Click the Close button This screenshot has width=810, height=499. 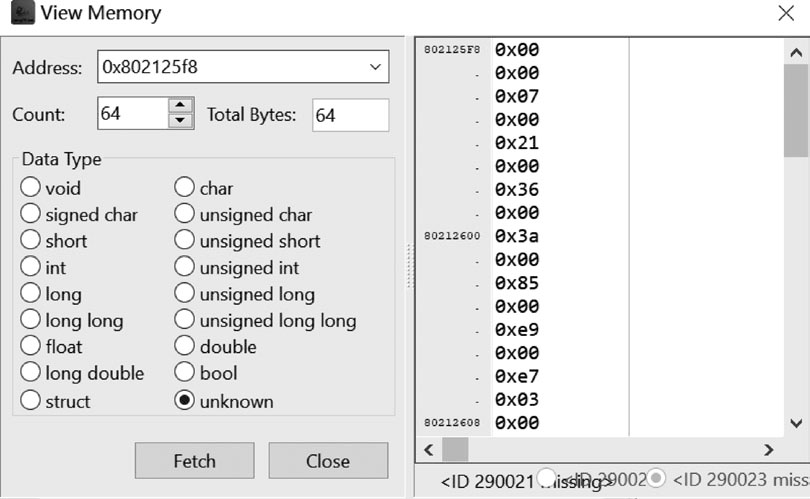pos(328,461)
